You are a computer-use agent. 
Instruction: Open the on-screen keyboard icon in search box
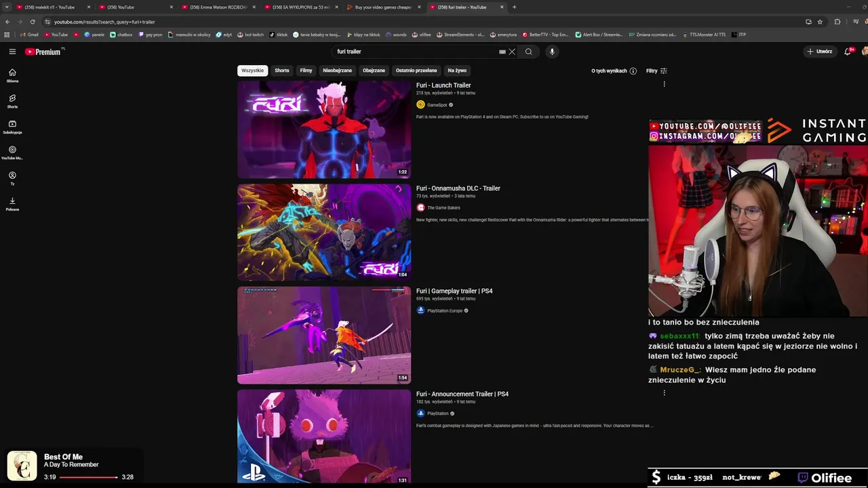[x=502, y=52]
